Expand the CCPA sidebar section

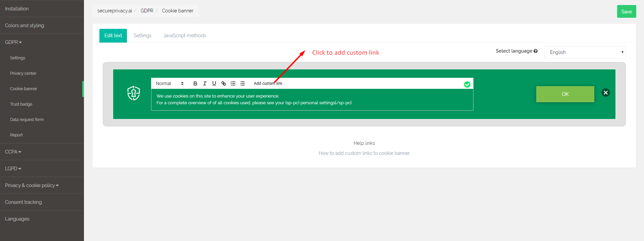13,152
